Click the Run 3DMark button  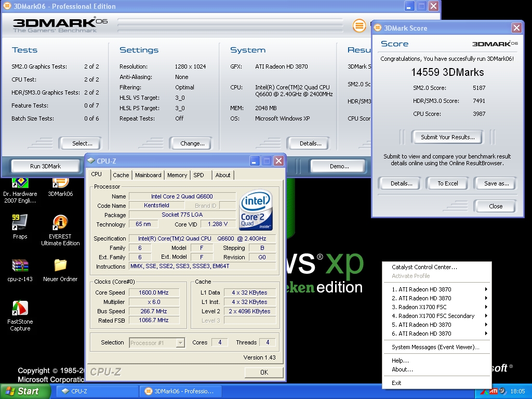pos(46,166)
